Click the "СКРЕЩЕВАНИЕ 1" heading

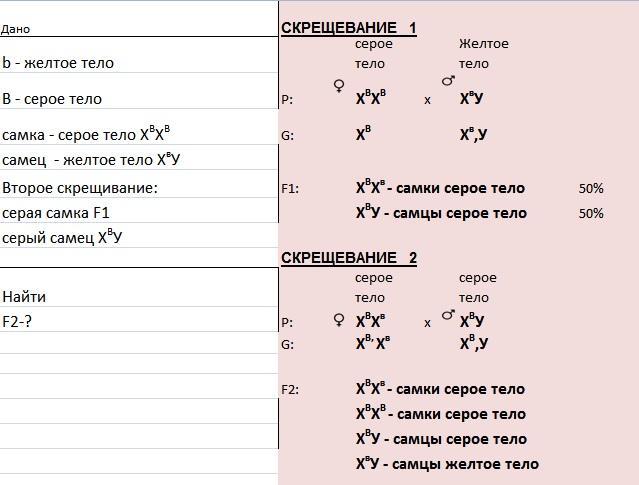(x=348, y=28)
